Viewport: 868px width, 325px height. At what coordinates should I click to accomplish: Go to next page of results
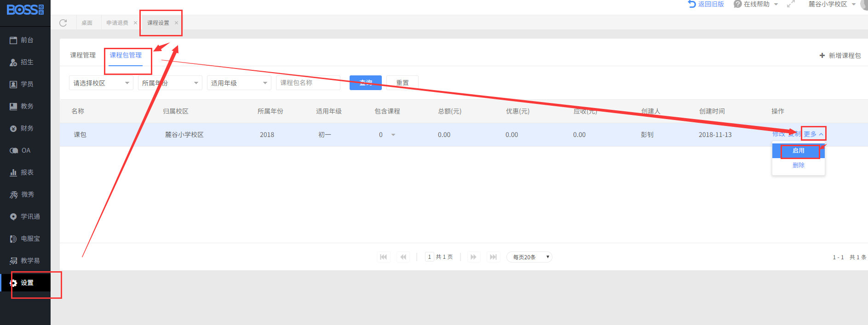coord(473,257)
